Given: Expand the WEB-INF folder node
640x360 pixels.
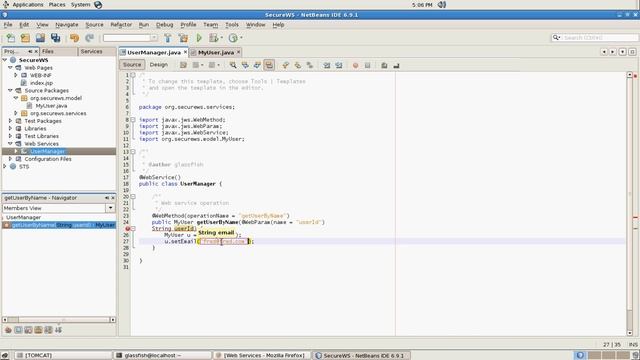Looking at the screenshot, I should point(16,75).
